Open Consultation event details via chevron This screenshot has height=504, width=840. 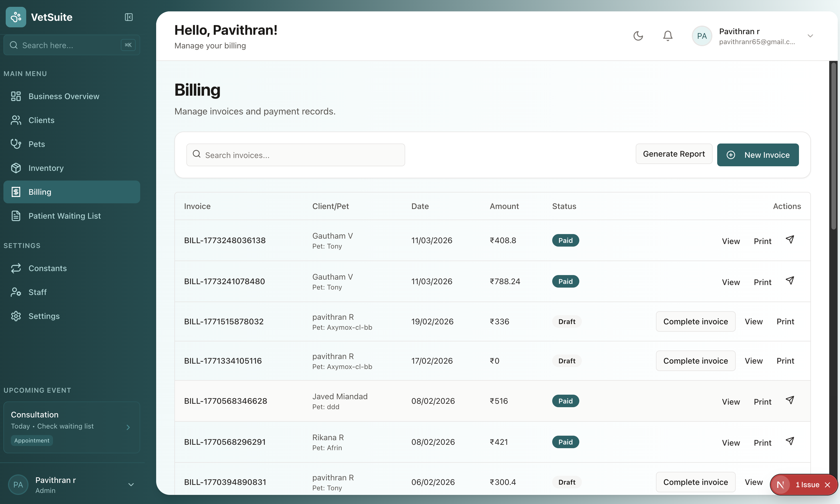point(128,427)
